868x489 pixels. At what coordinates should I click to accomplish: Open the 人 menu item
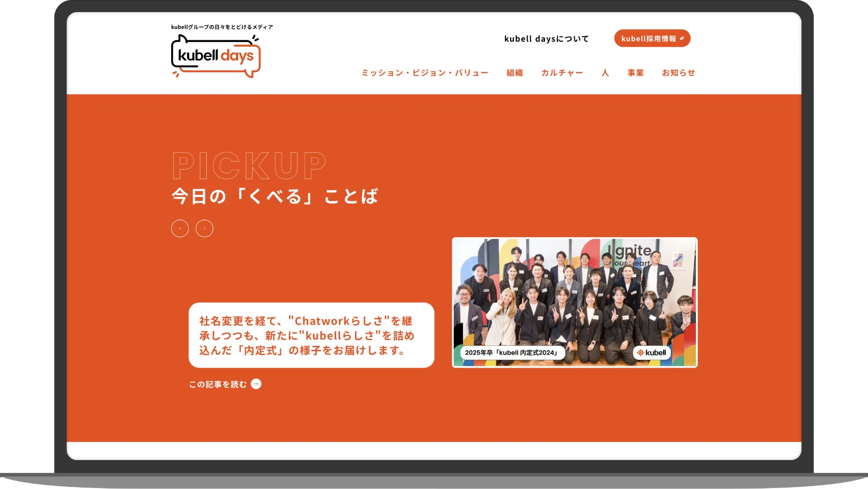click(605, 73)
